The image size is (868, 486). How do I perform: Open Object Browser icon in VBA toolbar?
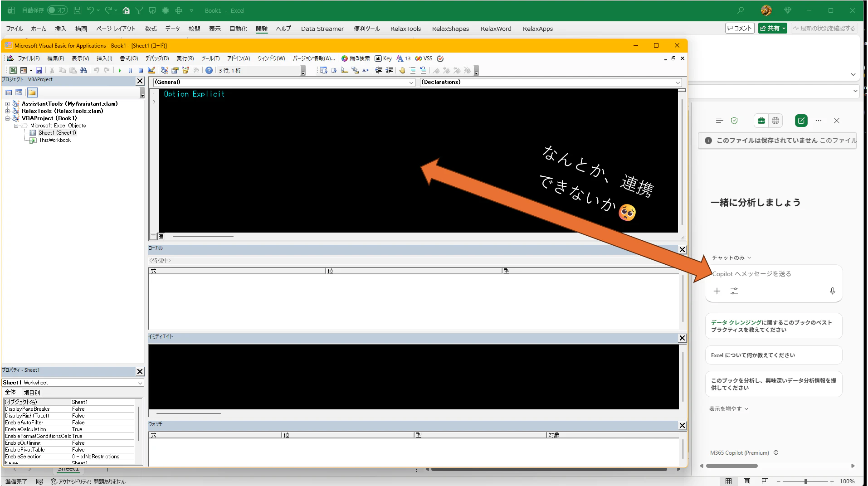[x=185, y=70]
